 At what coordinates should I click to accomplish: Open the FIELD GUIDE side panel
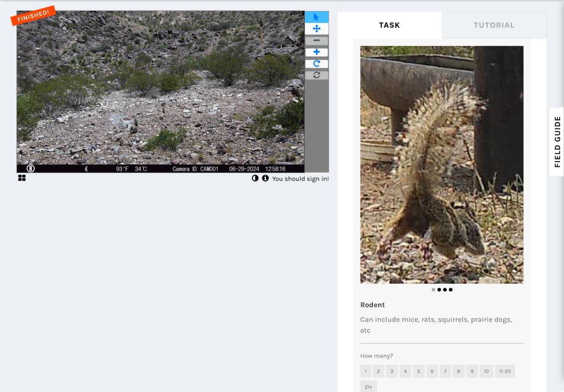coord(557,142)
